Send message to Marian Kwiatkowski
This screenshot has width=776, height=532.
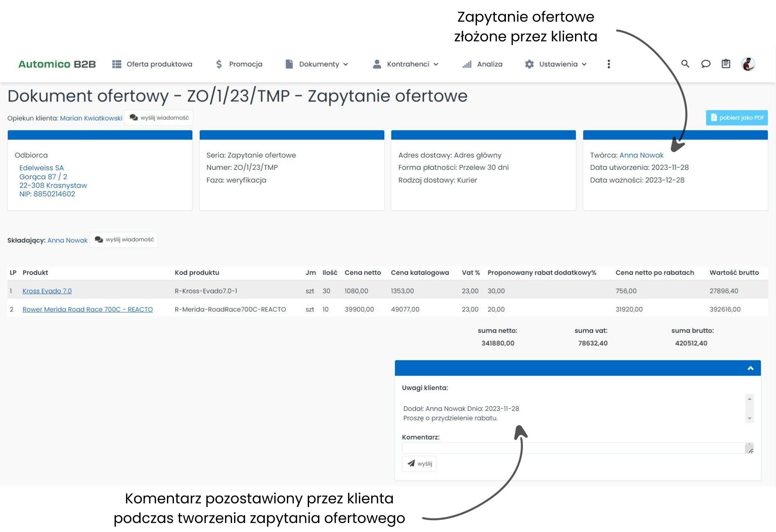[159, 118]
